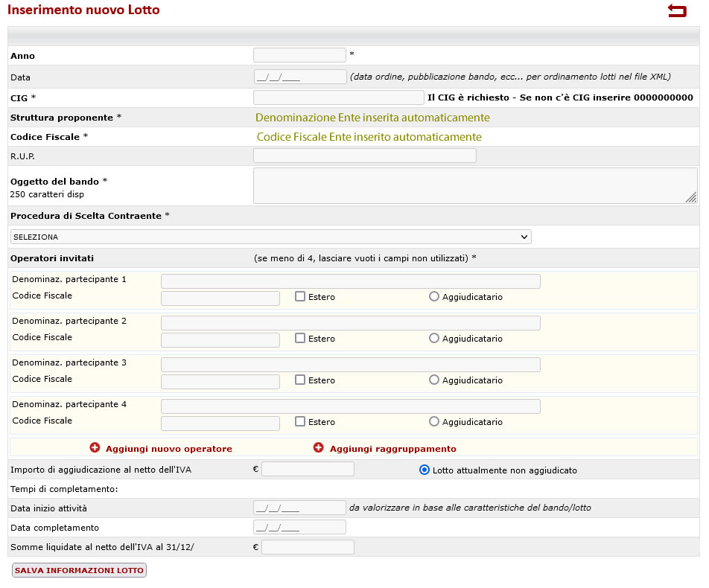Focus the Anno input field
709x588 pixels.
pyautogui.click(x=299, y=55)
